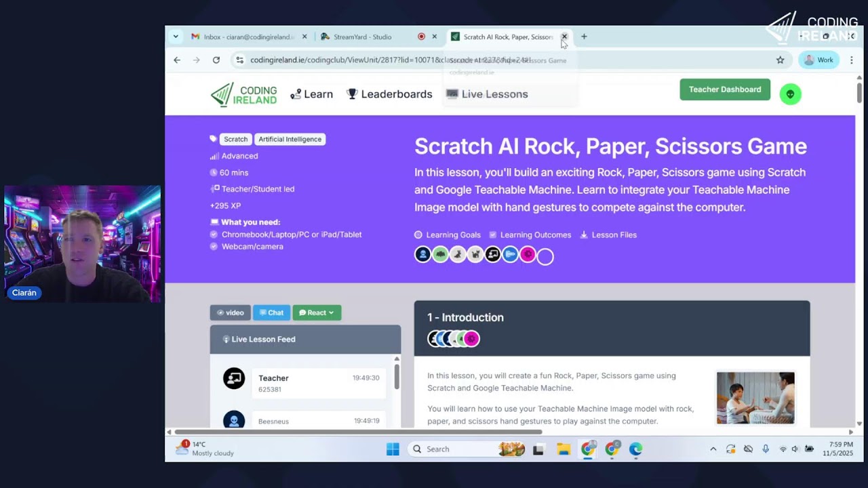Viewport: 868px width, 488px height.
Task: Open the Leaderboards page
Action: (389, 94)
